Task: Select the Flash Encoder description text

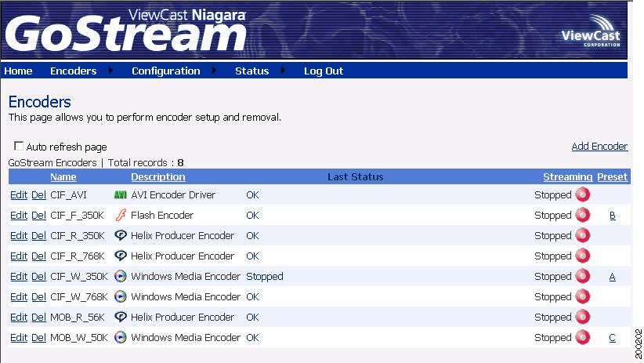Action: [x=162, y=215]
